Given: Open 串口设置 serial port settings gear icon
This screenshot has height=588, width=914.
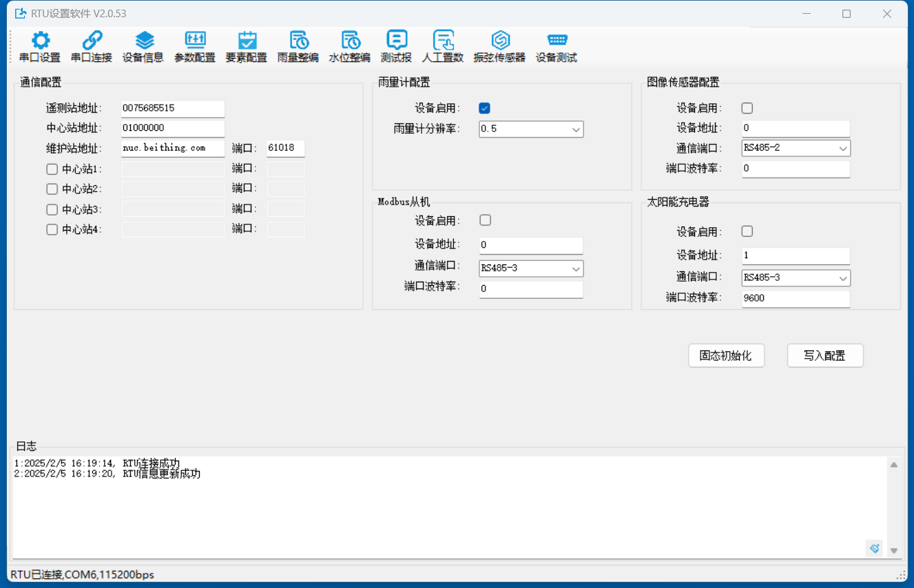Looking at the screenshot, I should pyautogui.click(x=40, y=41).
